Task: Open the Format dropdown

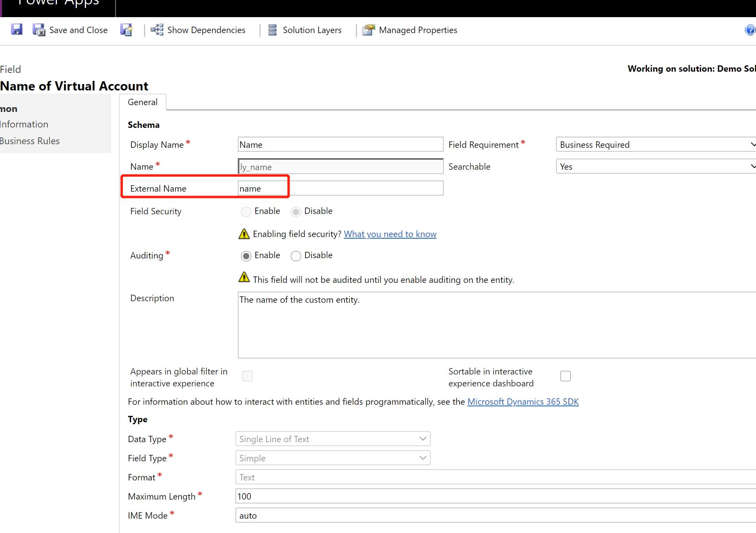Action: pyautogui.click(x=496, y=477)
